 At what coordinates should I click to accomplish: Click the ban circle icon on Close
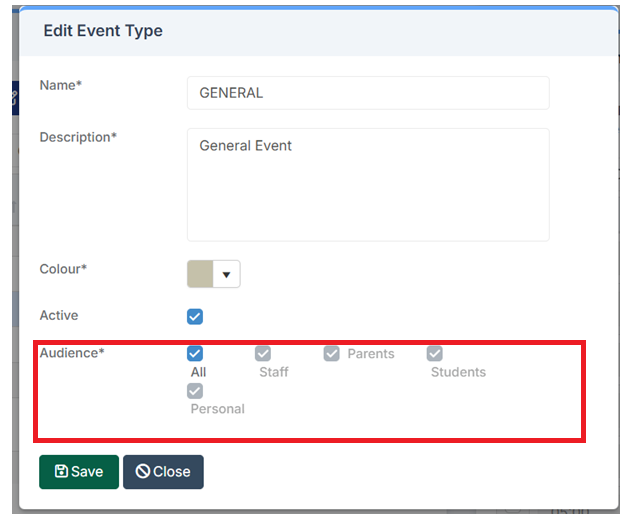pos(143,471)
